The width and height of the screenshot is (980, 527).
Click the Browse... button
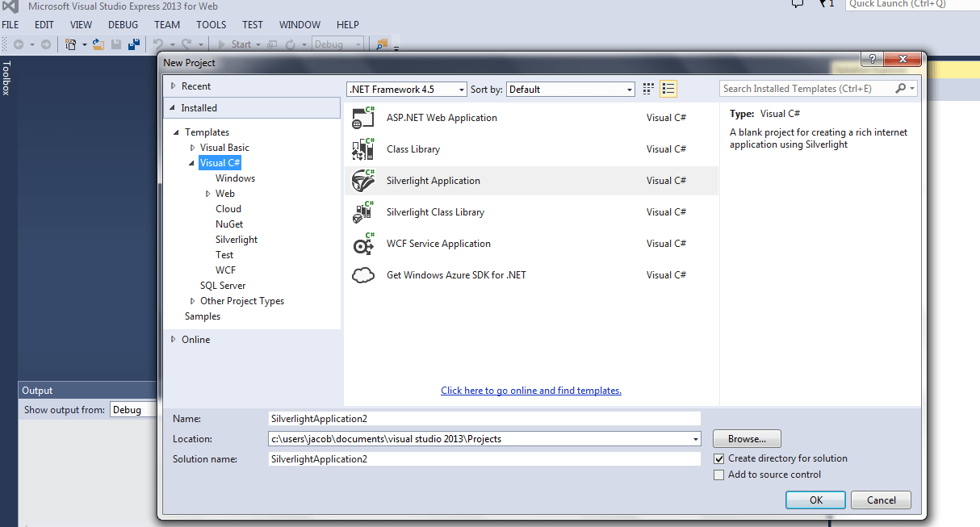click(747, 439)
